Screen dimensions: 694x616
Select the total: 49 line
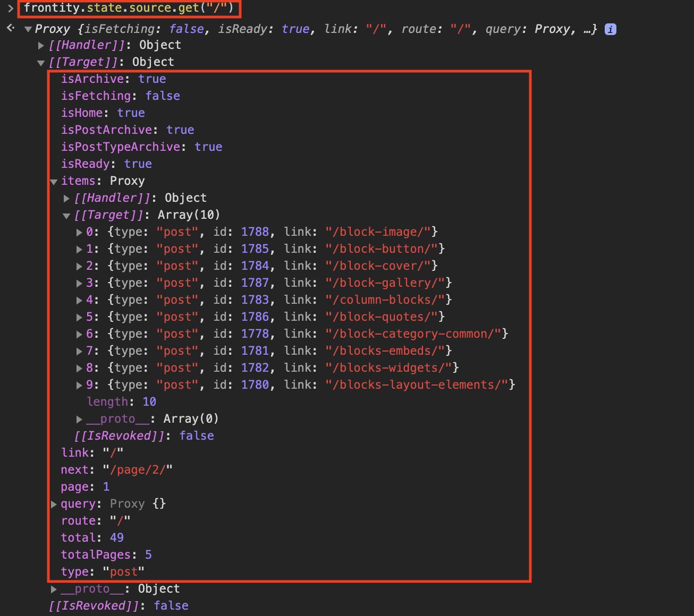[92, 537]
